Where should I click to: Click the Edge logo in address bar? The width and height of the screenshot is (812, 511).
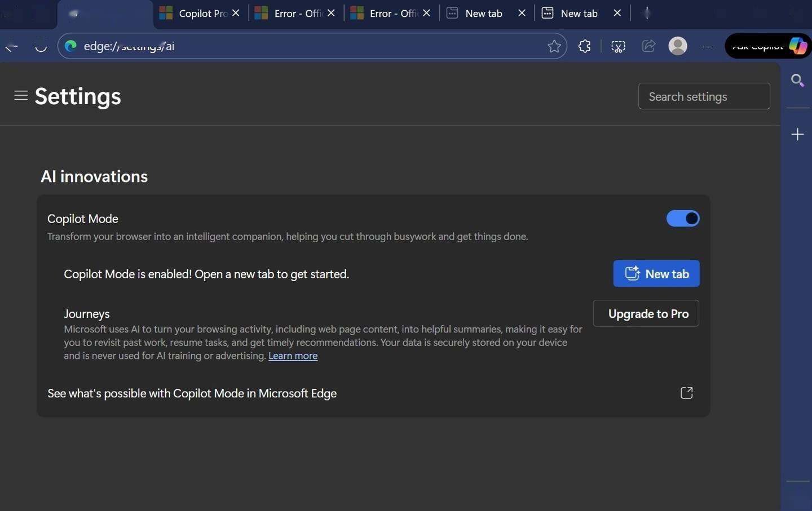point(70,46)
